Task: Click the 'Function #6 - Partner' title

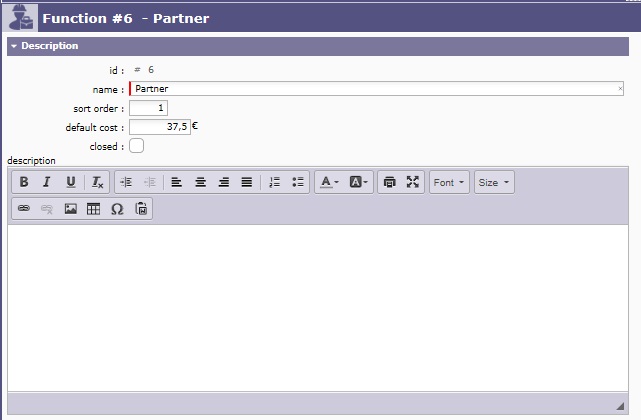Action: (x=126, y=18)
